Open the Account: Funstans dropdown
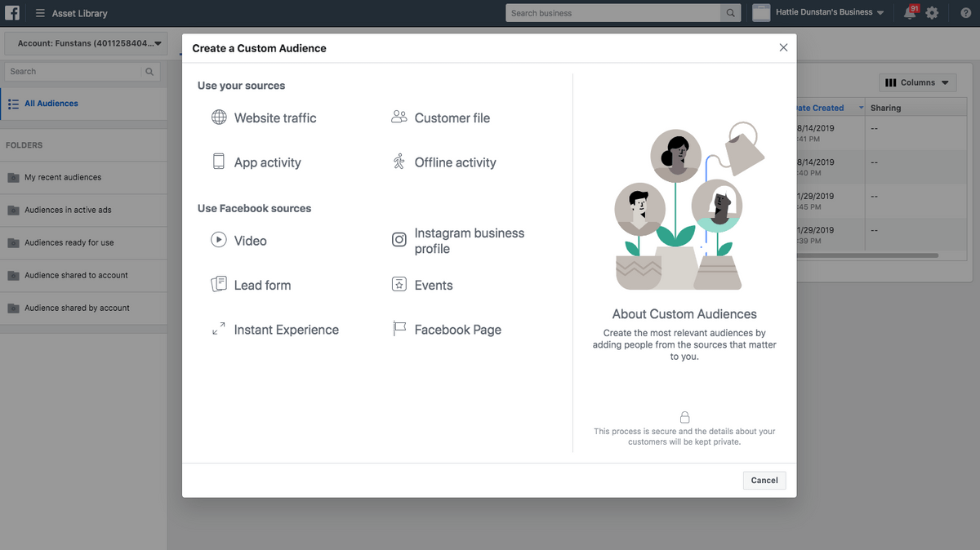The image size is (980, 550). pos(84,43)
